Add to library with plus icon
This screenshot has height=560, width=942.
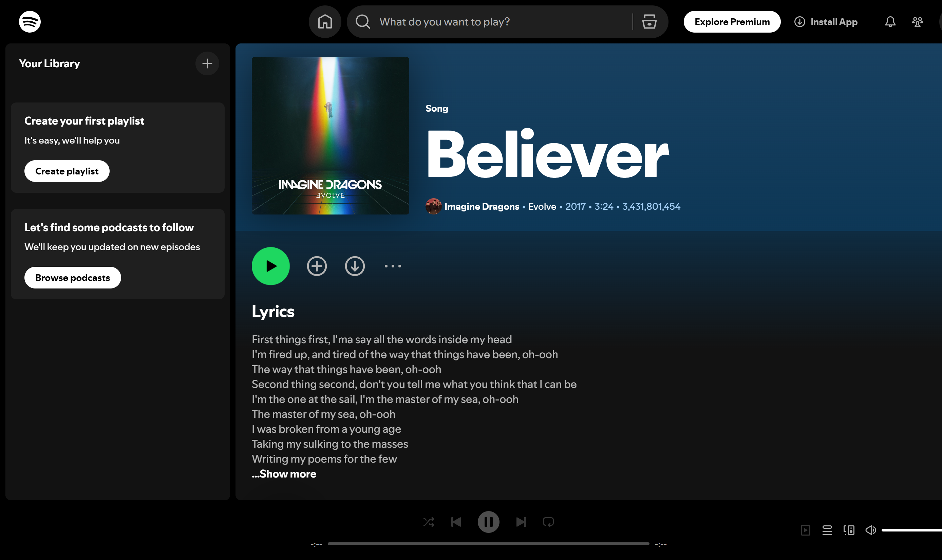point(207,63)
